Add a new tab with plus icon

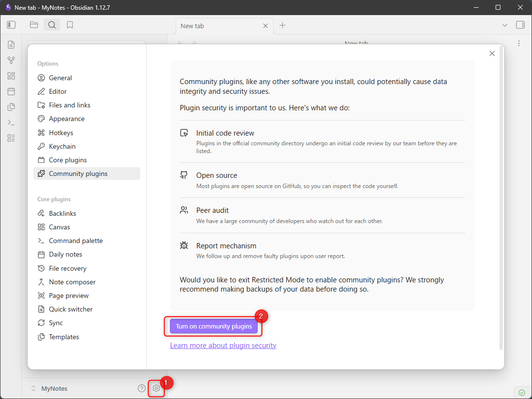pyautogui.click(x=283, y=25)
